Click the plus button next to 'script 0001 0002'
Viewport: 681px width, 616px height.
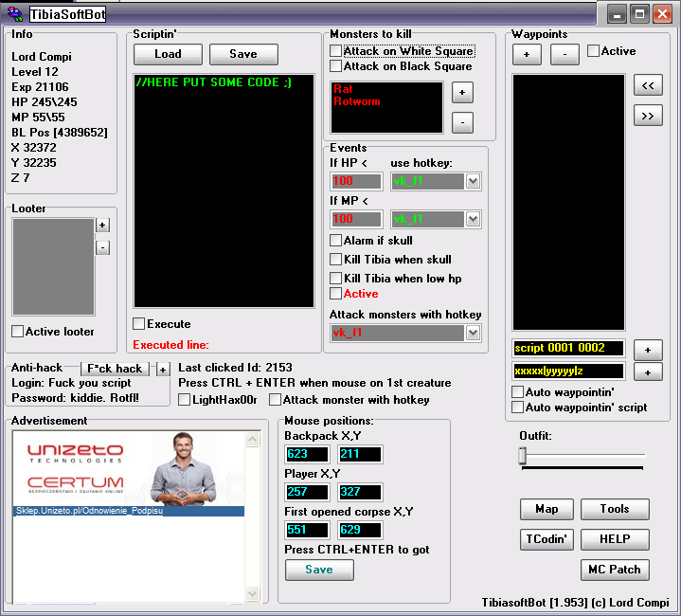pos(648,349)
